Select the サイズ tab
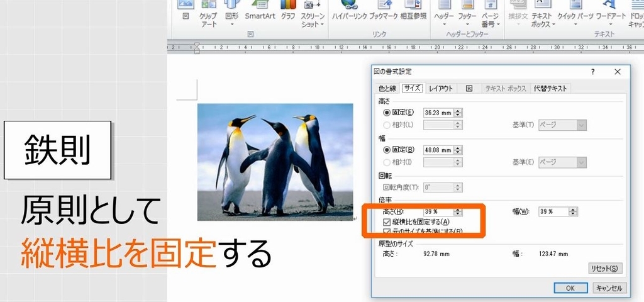This screenshot has height=302, width=644. 412,88
